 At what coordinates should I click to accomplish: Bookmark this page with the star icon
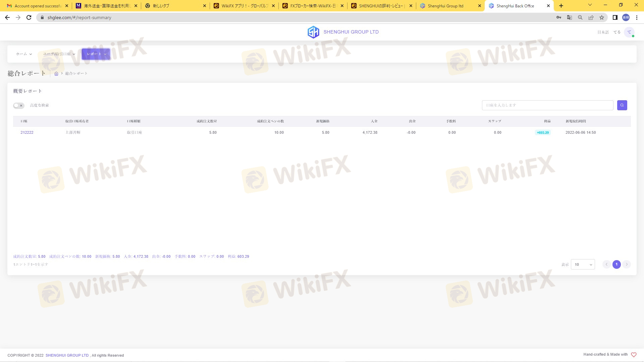602,17
